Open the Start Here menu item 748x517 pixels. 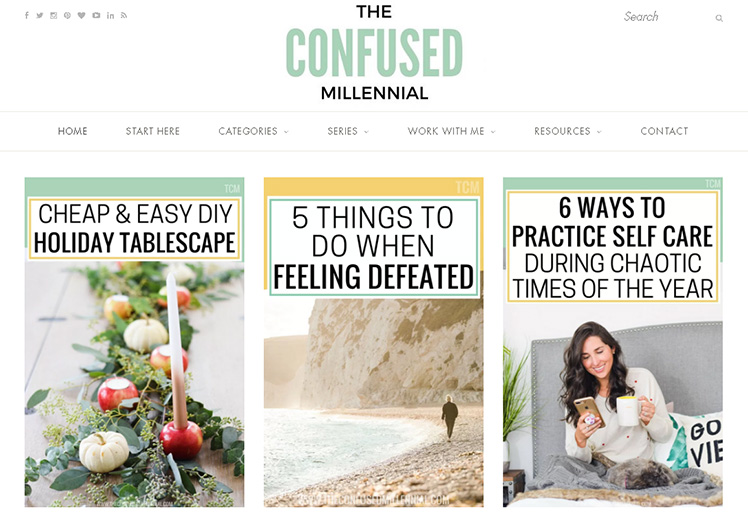pos(153,131)
